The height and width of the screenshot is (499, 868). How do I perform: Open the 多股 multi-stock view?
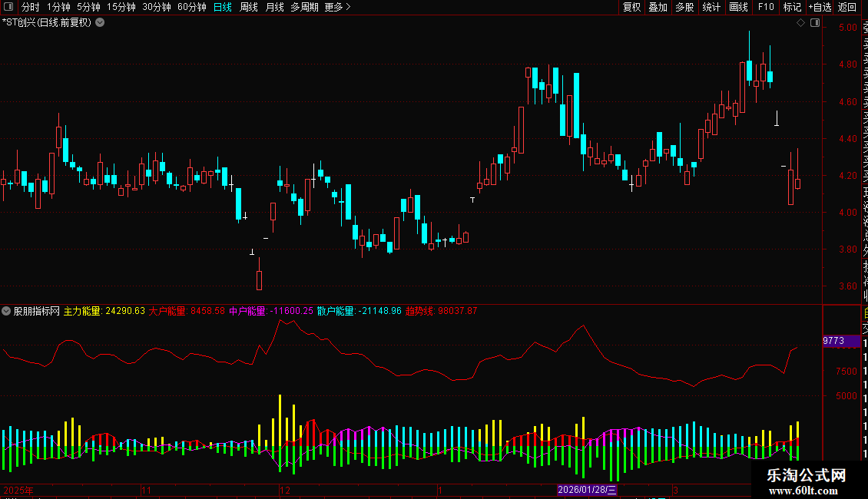(684, 7)
